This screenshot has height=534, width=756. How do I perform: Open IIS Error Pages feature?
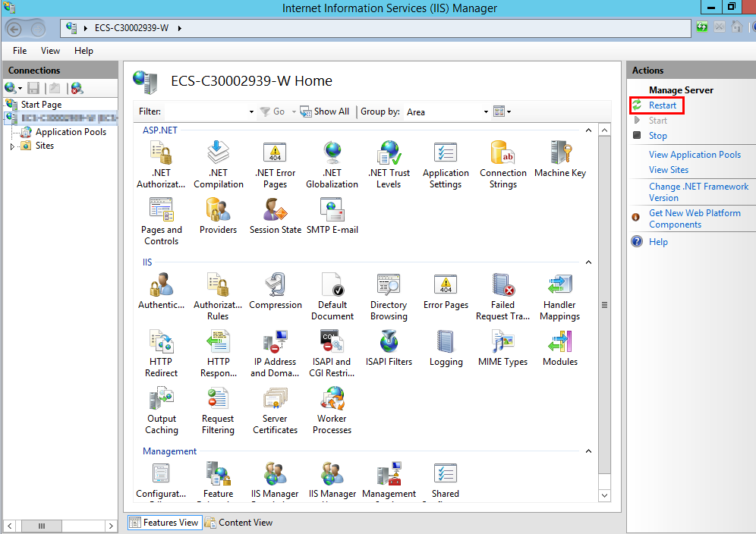tap(446, 291)
